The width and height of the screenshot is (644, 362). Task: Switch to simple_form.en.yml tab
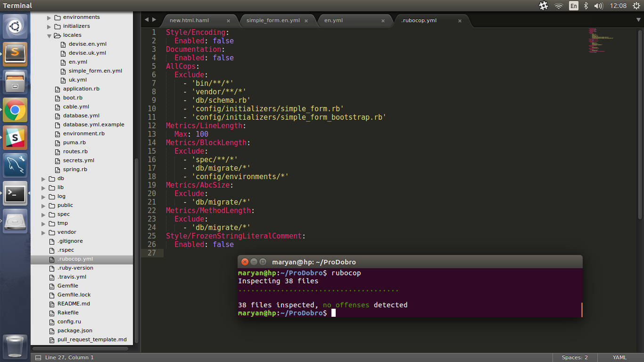point(273,20)
